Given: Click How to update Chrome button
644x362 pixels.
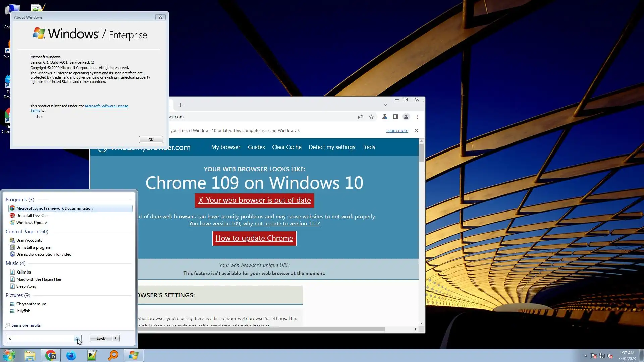Looking at the screenshot, I should point(254,238).
